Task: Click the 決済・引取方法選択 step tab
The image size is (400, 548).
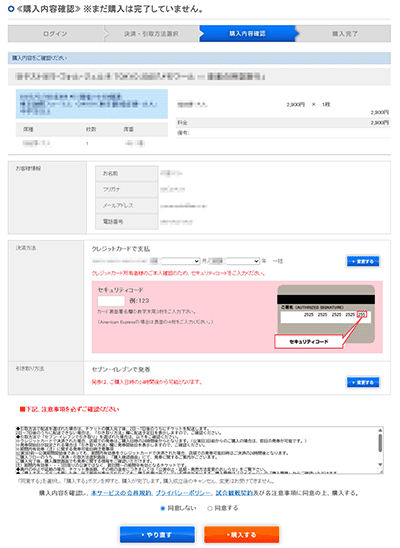Action: (152, 34)
